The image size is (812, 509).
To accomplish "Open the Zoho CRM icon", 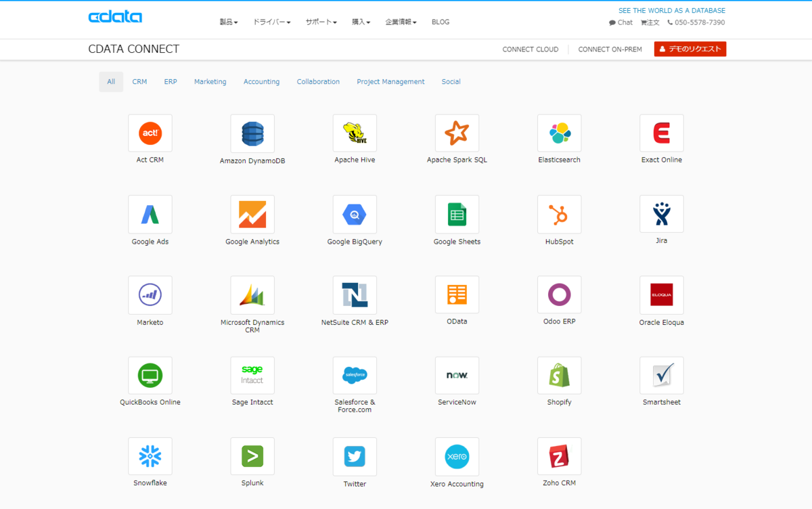I will point(559,456).
